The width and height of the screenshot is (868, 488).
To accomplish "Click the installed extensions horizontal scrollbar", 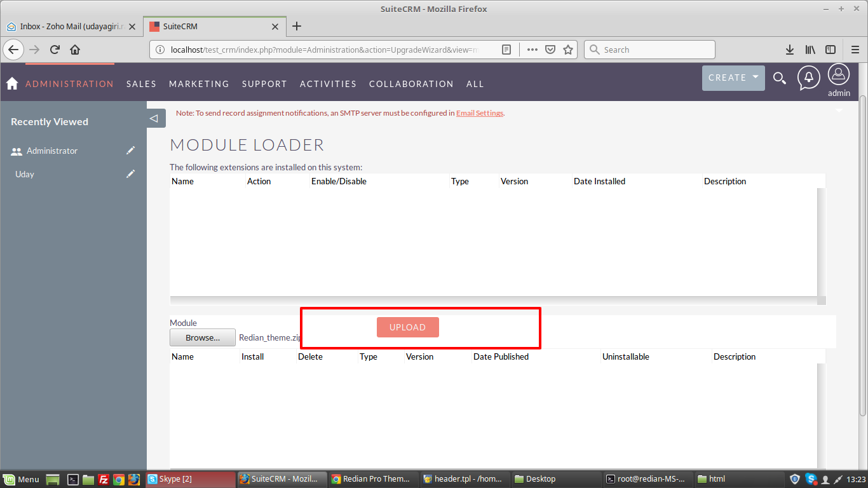I will point(493,300).
